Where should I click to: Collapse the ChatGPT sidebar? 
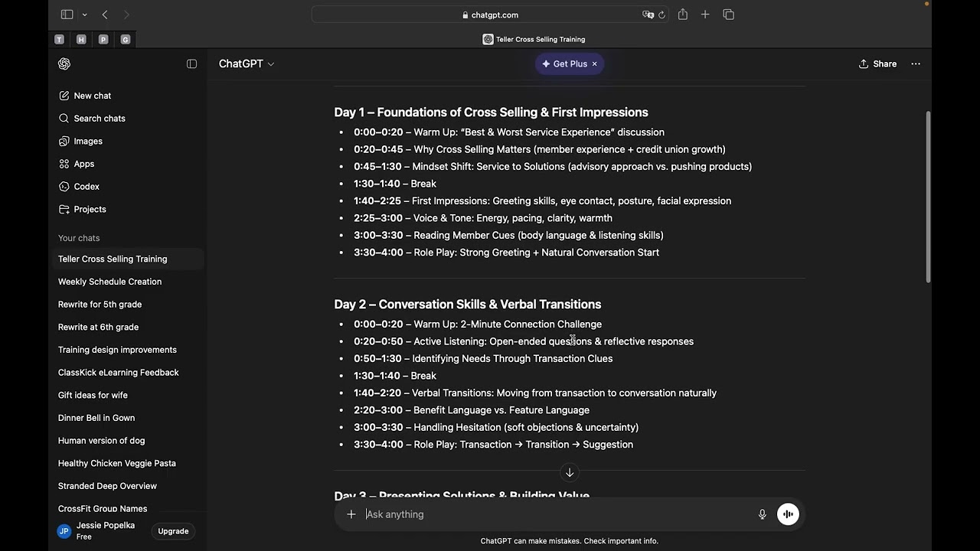[191, 64]
